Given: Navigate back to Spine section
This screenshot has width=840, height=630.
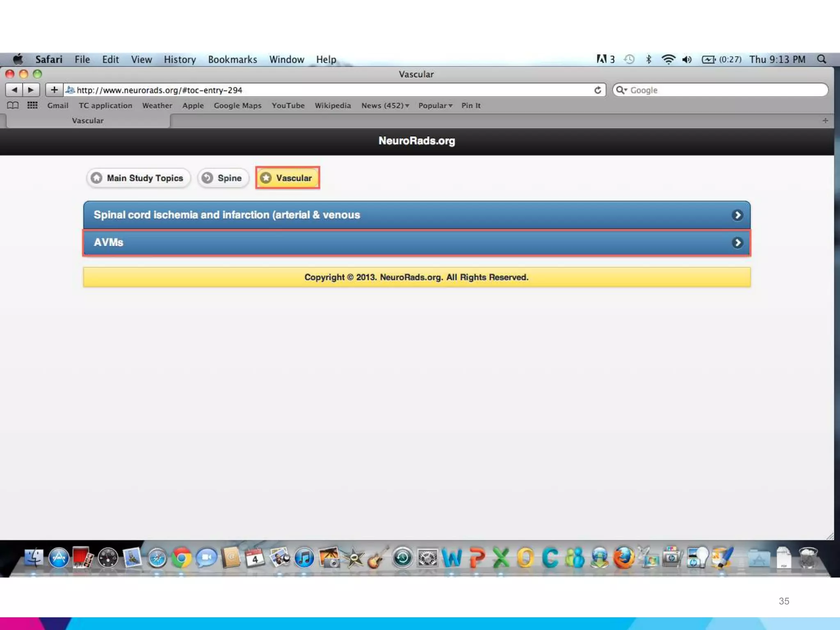Looking at the screenshot, I should [223, 178].
